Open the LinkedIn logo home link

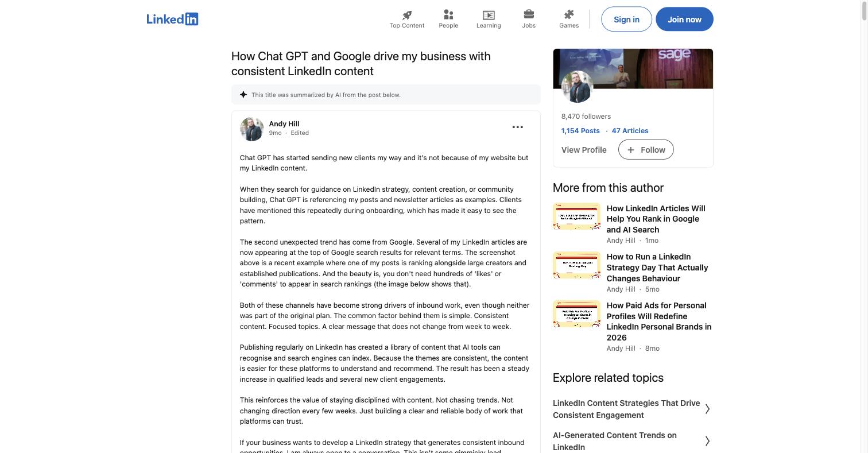172,19
